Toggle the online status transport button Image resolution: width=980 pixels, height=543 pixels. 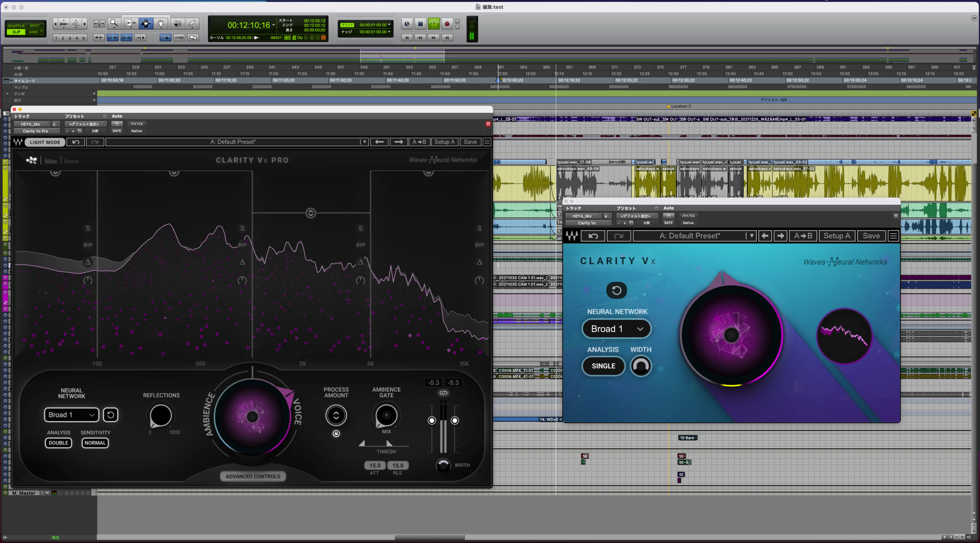pos(407,24)
